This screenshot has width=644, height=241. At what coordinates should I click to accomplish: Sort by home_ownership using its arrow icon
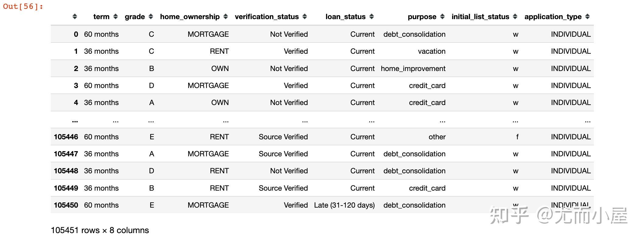coord(225,17)
